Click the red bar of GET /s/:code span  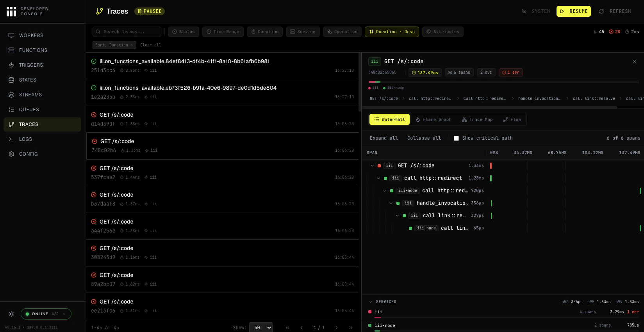point(491,166)
